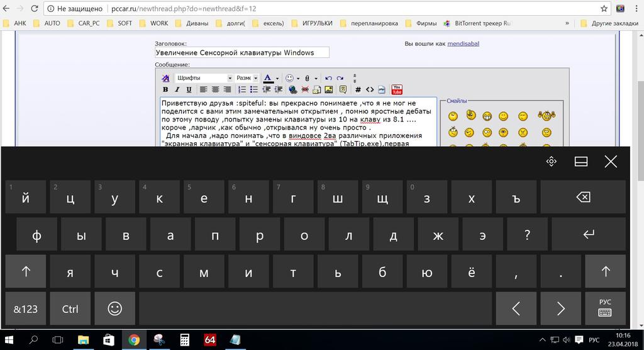The height and width of the screenshot is (350, 644).
Task: Click the keyboard move/undock icon
Action: click(x=552, y=162)
